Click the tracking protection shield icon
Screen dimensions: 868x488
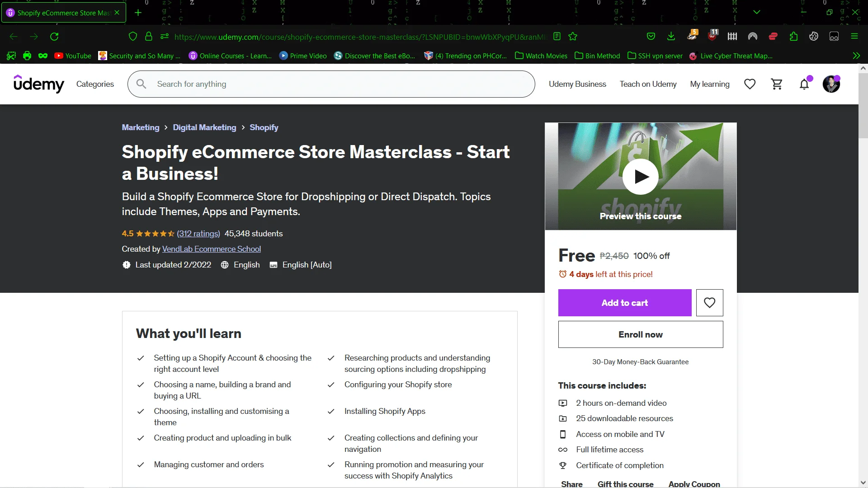point(132,37)
